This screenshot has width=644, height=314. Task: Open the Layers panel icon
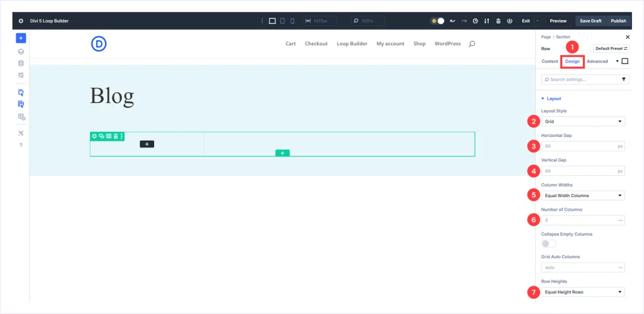pyautogui.click(x=21, y=51)
